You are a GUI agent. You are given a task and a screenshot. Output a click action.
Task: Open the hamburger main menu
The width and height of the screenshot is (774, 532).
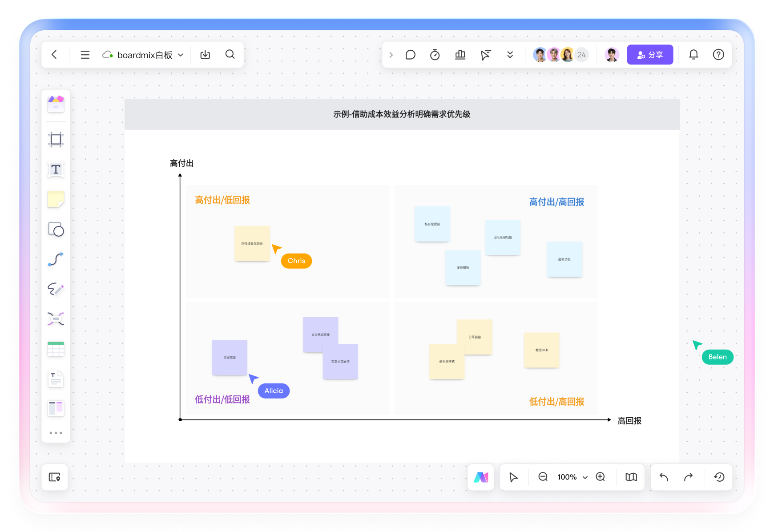tap(85, 55)
